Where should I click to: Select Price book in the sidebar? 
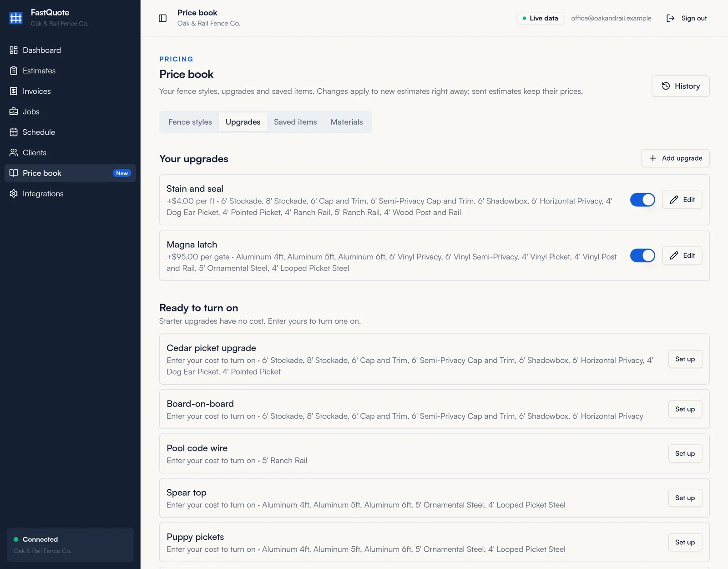click(70, 173)
